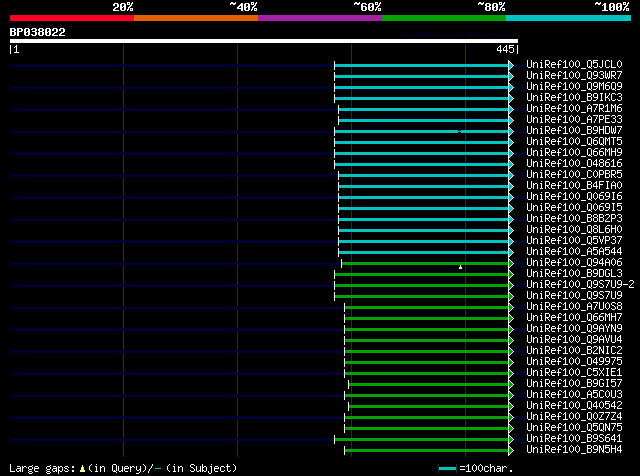Click the UniRef100_Q069I6 label
Screen dimensions: 640x476
coord(574,197)
